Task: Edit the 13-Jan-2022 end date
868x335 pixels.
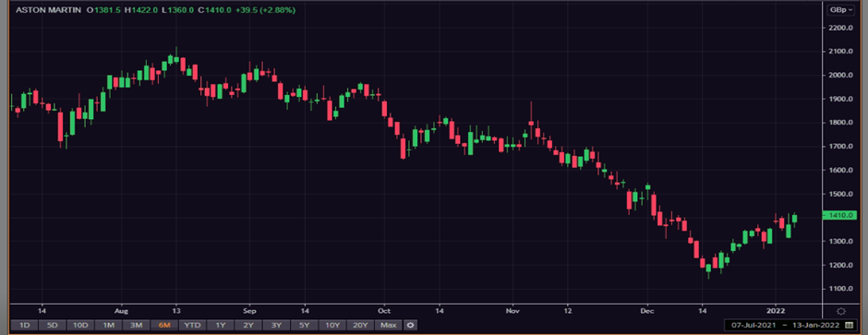Action: [x=815, y=325]
